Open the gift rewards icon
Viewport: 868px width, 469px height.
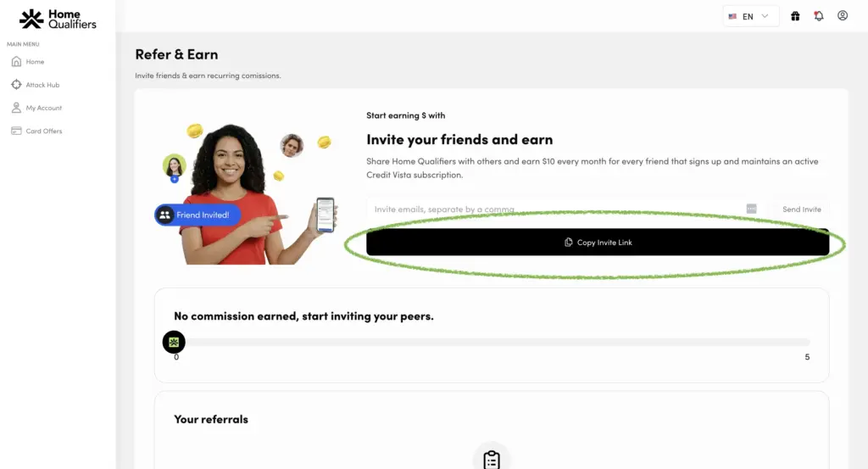pyautogui.click(x=795, y=16)
